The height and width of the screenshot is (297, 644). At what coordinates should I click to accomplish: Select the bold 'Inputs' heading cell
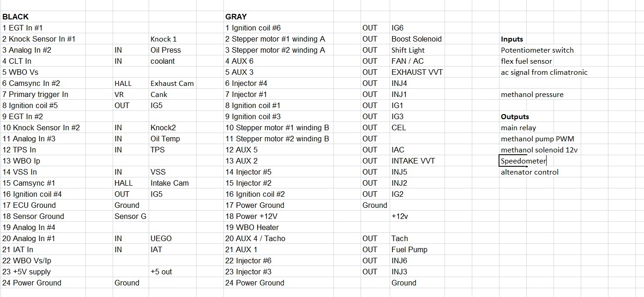point(512,39)
